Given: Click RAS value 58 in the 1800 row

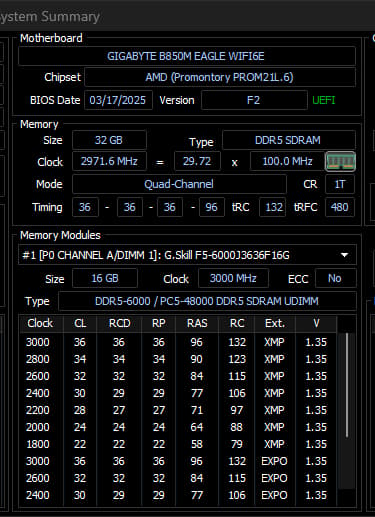Looking at the screenshot, I should (x=196, y=444).
